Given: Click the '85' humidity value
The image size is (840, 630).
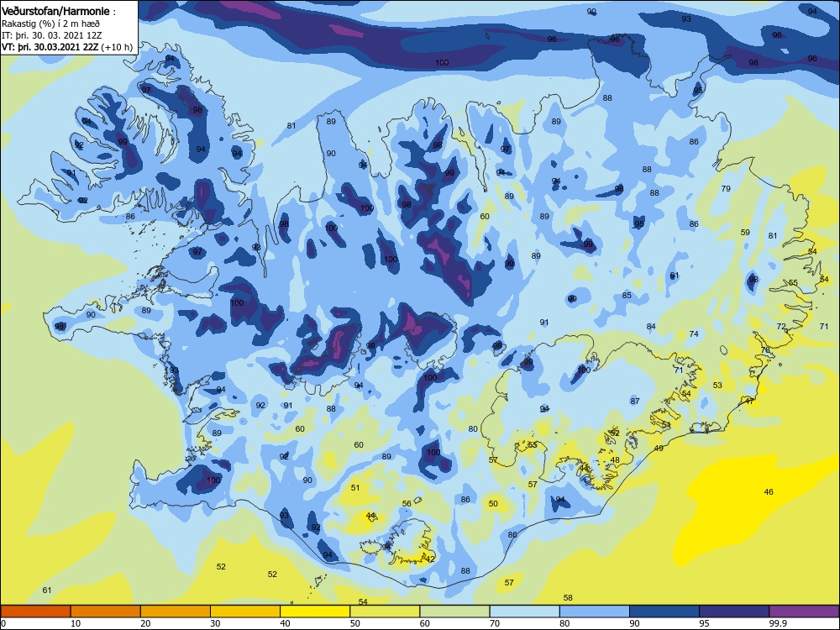Looking at the screenshot, I should [x=627, y=295].
